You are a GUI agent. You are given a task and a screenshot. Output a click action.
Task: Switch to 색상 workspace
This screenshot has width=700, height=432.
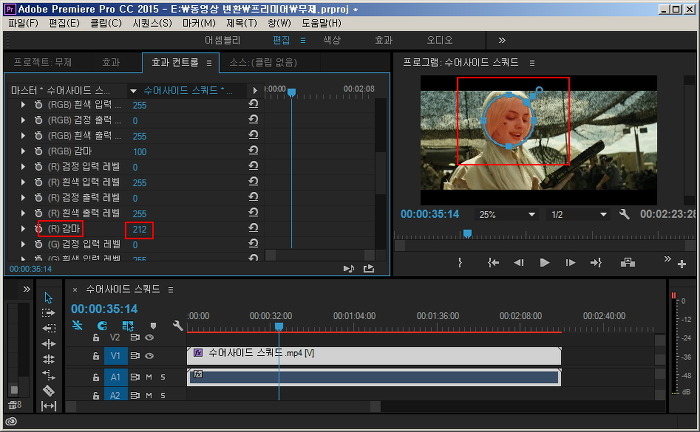[x=332, y=41]
